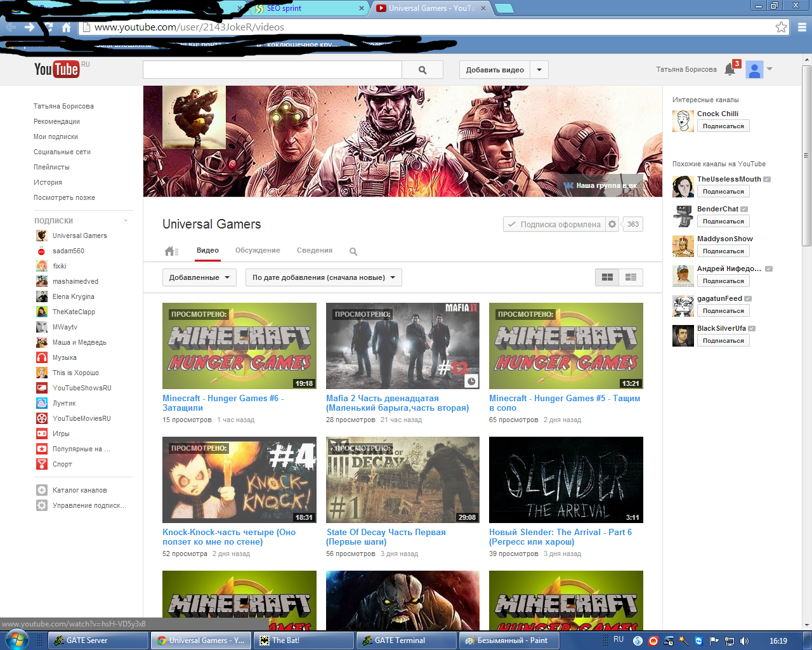
Task: Open История sidebar link
Action: pos(48,182)
